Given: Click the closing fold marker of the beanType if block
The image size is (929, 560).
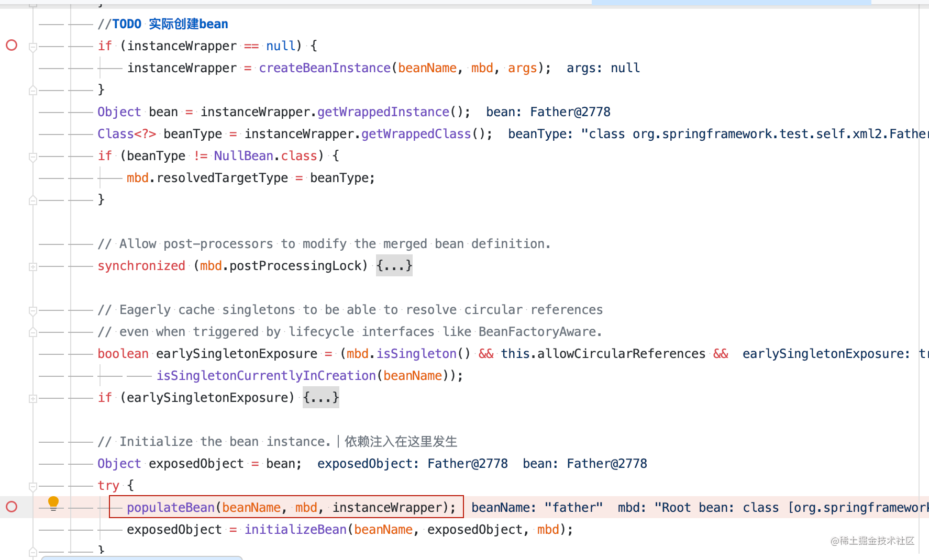Looking at the screenshot, I should point(33,200).
